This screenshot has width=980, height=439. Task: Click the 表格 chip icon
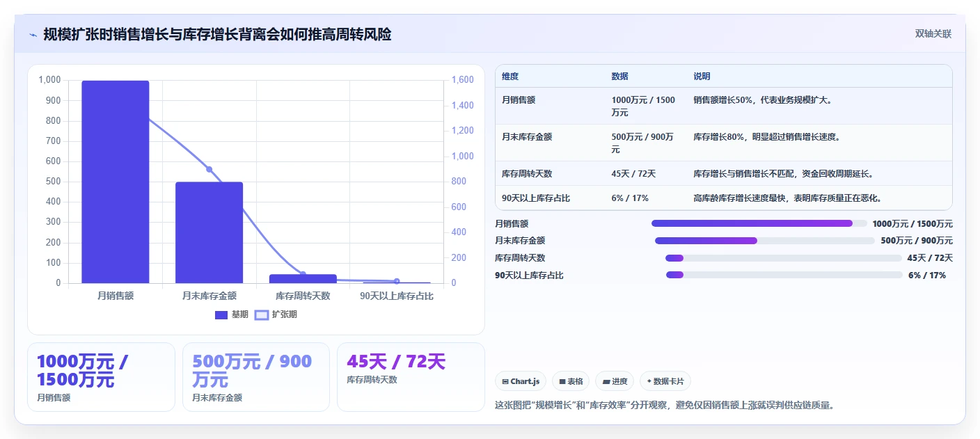562,381
